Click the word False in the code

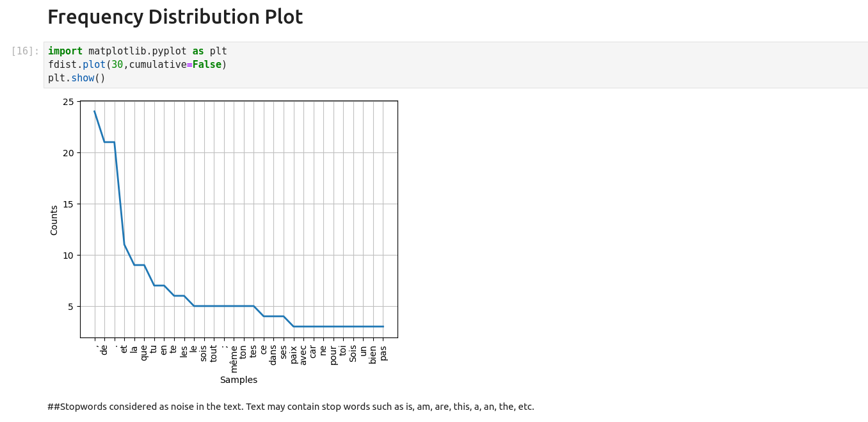[x=206, y=65]
